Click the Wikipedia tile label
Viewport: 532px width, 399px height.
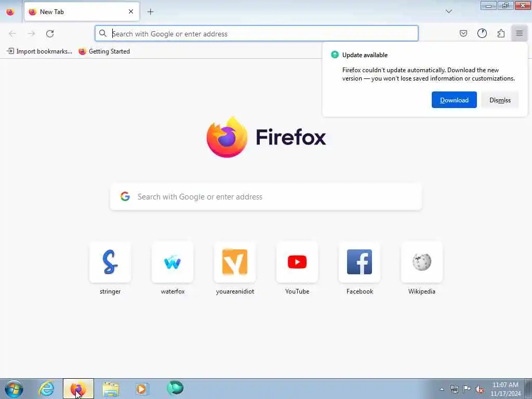tap(422, 291)
